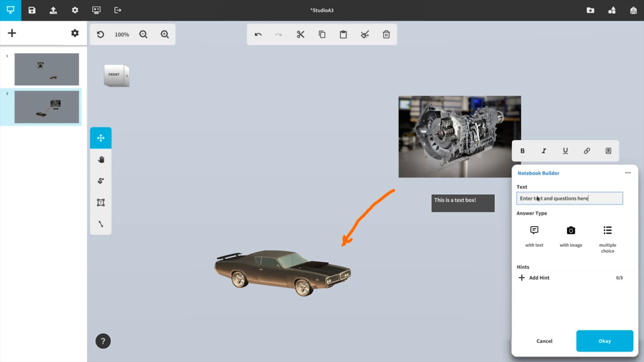Viewport: 644px width, 362px height.
Task: Select the move/transform tool
Action: pos(101,138)
